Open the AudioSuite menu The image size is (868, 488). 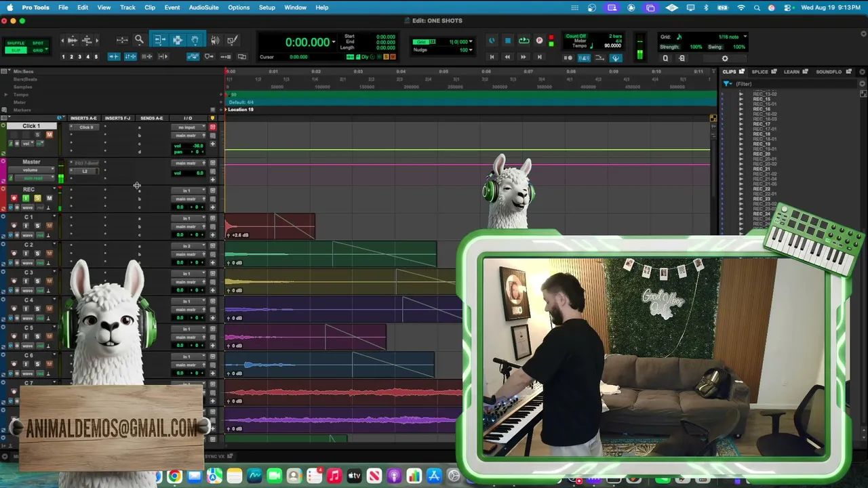[x=203, y=7]
